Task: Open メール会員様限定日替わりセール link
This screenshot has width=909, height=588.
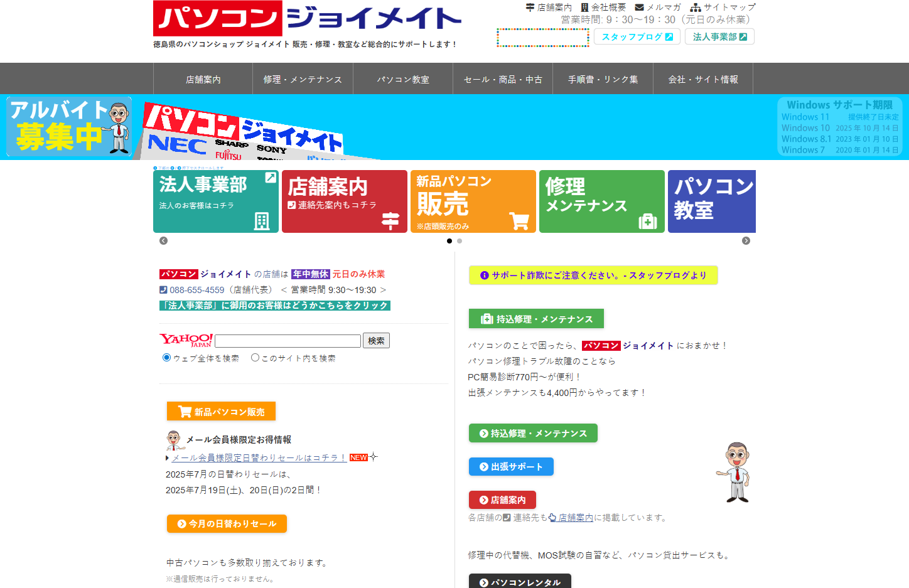Action: pos(259,457)
